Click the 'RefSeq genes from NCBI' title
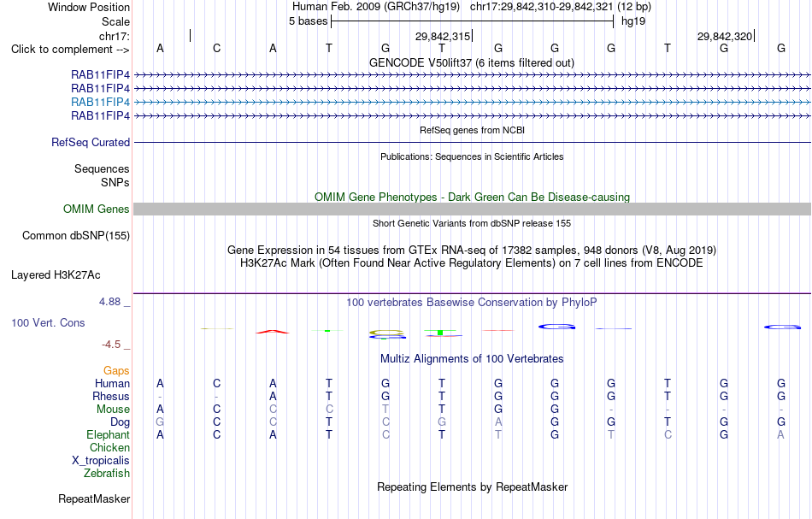The image size is (812, 519). (473, 130)
